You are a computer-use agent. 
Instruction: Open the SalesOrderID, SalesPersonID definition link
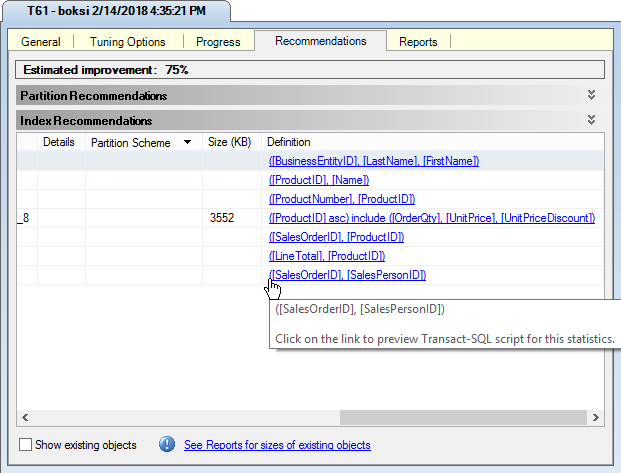pyautogui.click(x=347, y=275)
